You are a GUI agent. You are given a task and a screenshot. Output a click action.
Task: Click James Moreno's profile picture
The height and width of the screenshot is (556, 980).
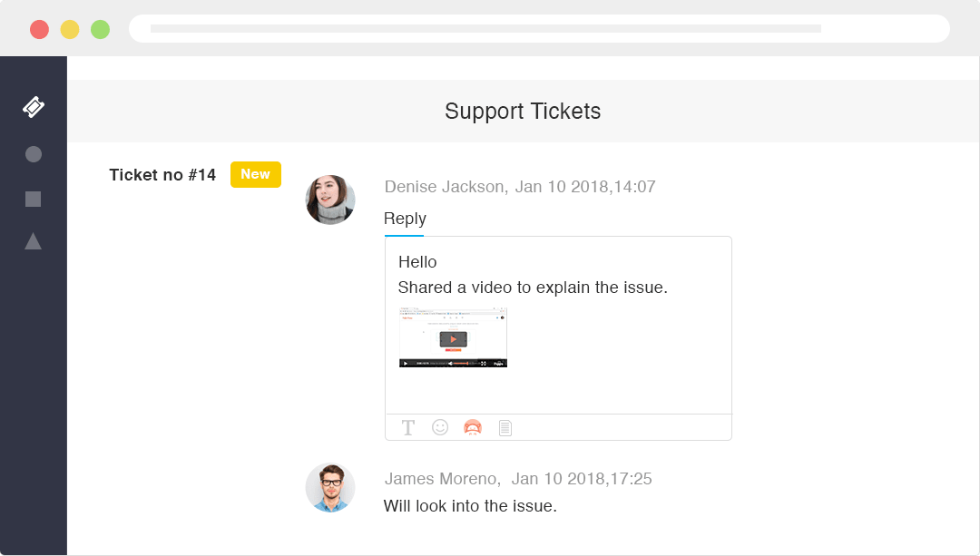pos(330,488)
